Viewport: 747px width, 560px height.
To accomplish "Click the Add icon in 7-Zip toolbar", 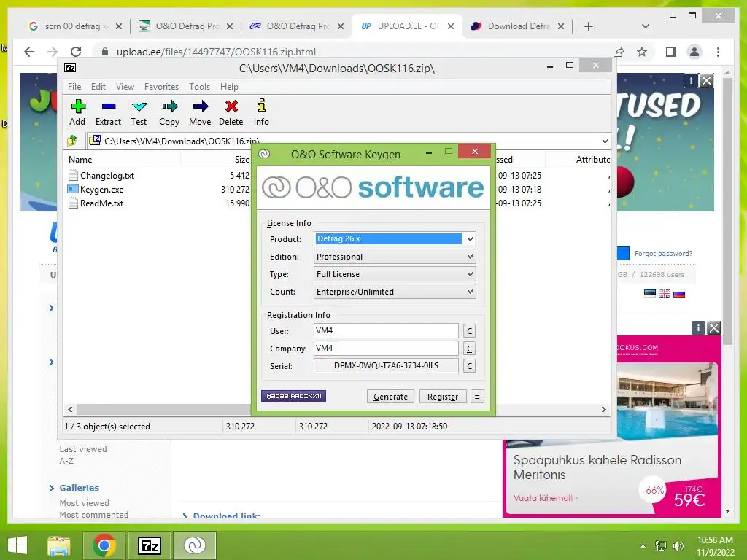I will click(78, 106).
